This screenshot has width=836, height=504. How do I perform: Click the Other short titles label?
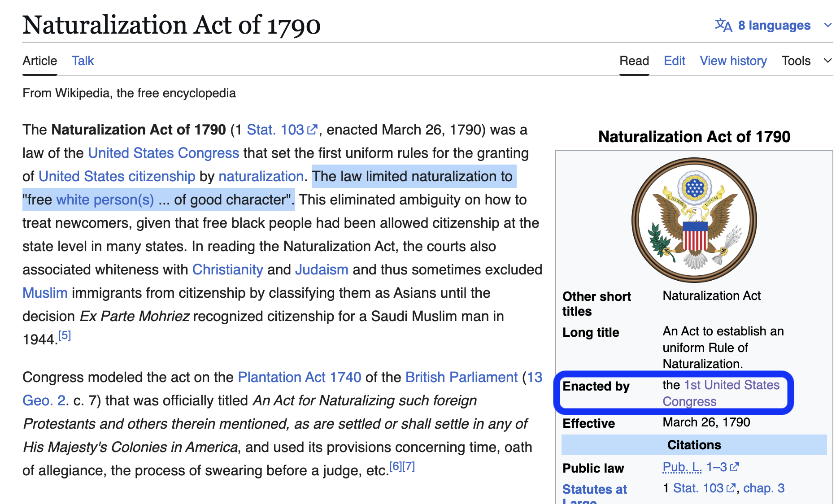[597, 304]
